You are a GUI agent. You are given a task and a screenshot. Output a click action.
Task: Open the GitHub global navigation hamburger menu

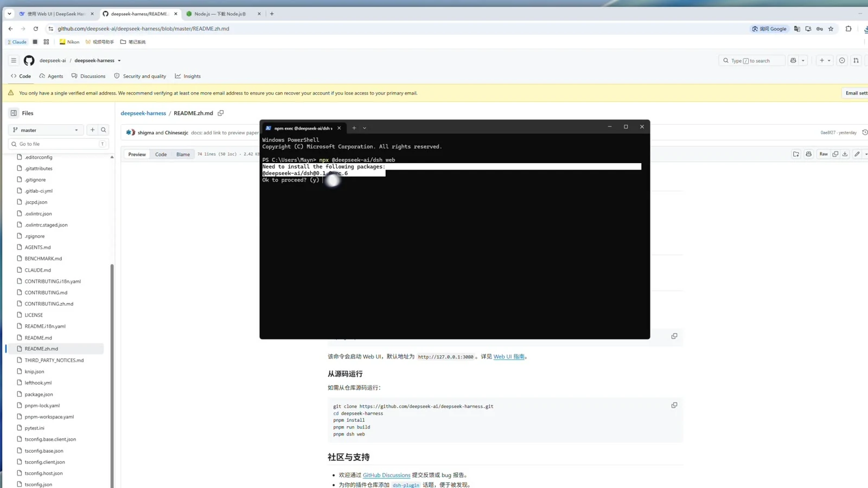[14, 60]
